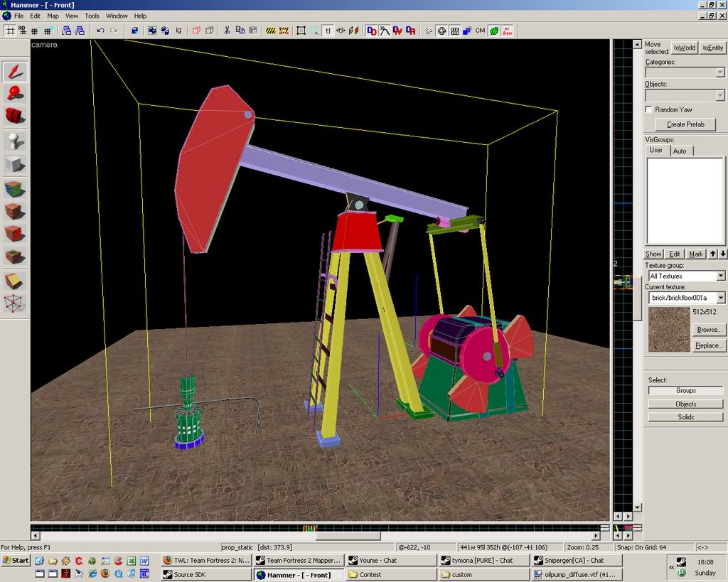The image size is (728, 582).
Task: Toggle the 'CM' toolbar button
Action: point(480,31)
